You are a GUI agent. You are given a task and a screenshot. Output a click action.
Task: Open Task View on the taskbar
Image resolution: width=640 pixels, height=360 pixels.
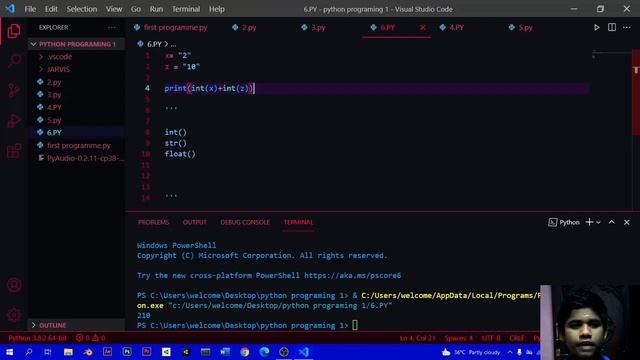point(48,352)
